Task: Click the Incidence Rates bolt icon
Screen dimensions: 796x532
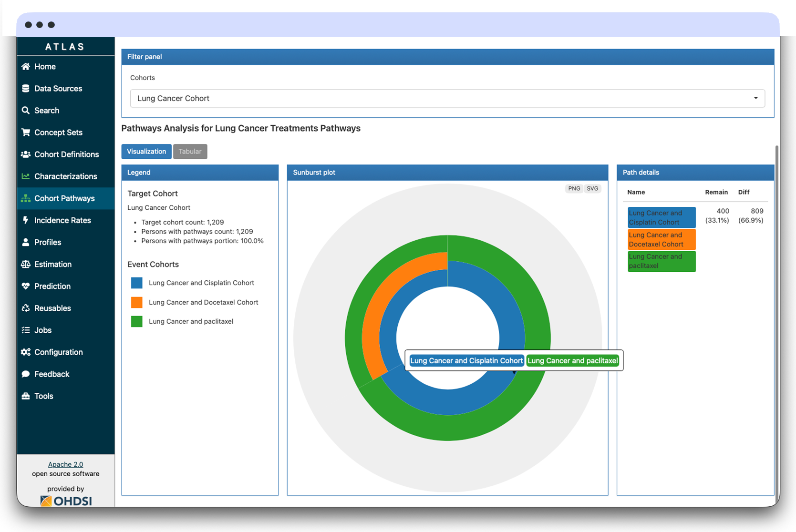Action: (x=26, y=220)
